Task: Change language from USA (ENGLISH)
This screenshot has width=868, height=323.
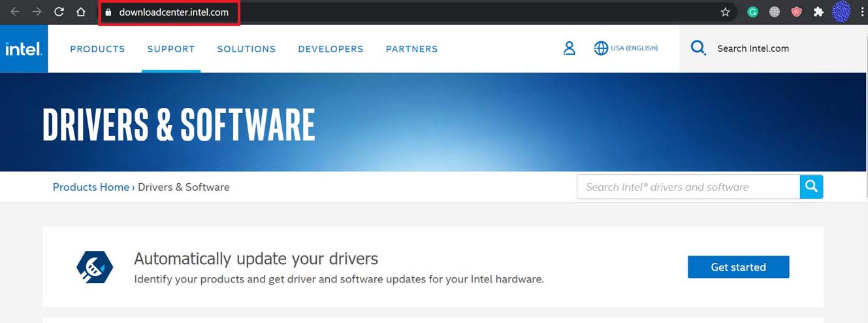Action: [634, 48]
